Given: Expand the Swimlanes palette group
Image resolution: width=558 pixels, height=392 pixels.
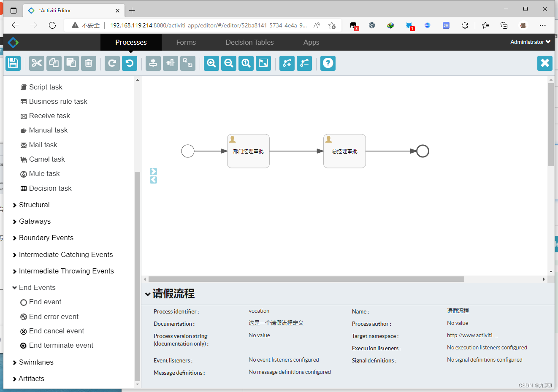Looking at the screenshot, I should pyautogui.click(x=33, y=362).
